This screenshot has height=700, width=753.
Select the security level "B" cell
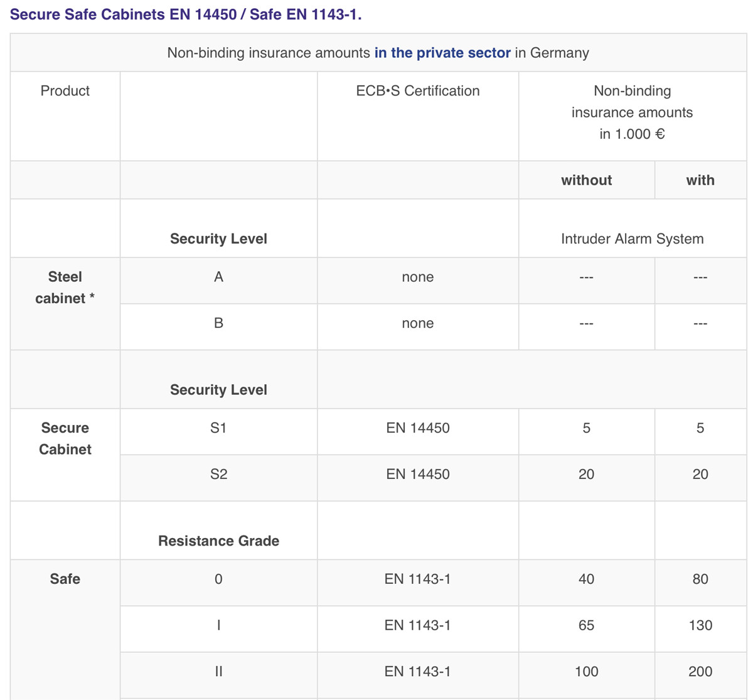(218, 323)
